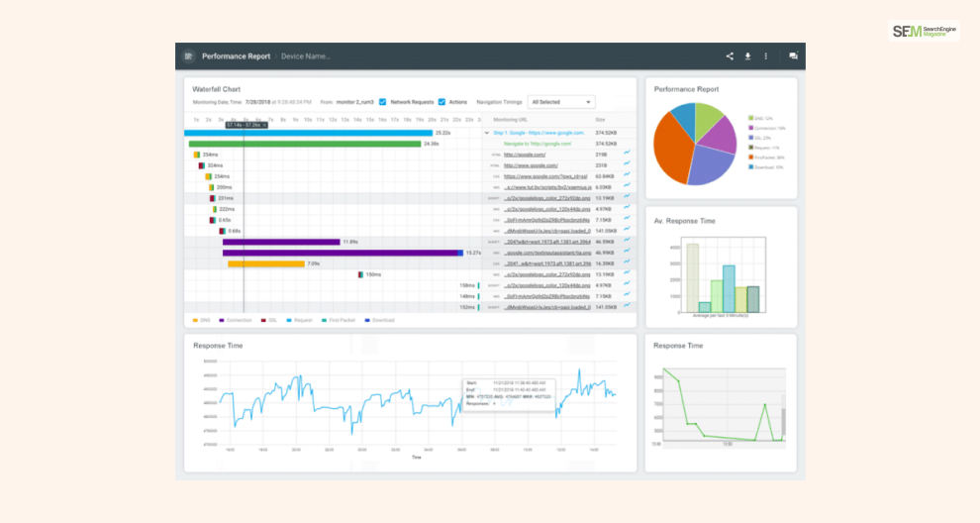Viewport: 980px width, 523px height.
Task: Click the Monitoring URL column header
Action: pyautogui.click(x=510, y=120)
